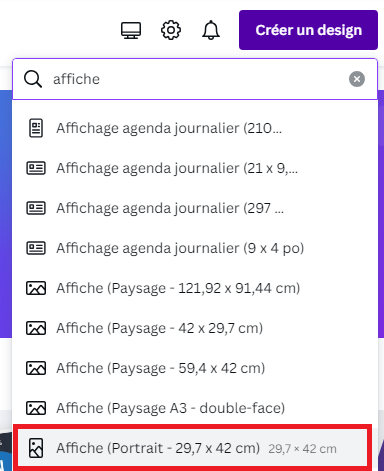
Task: Open notifications bell
Action: tap(211, 30)
